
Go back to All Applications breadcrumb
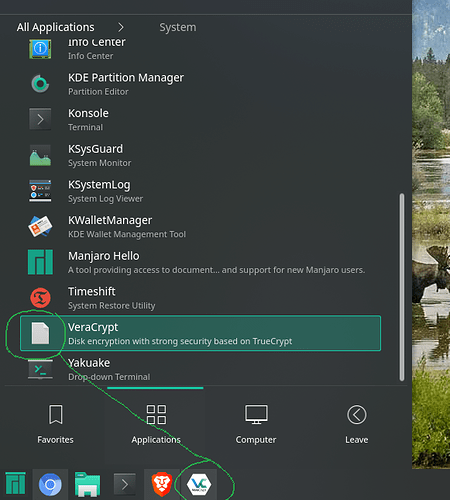point(55,27)
